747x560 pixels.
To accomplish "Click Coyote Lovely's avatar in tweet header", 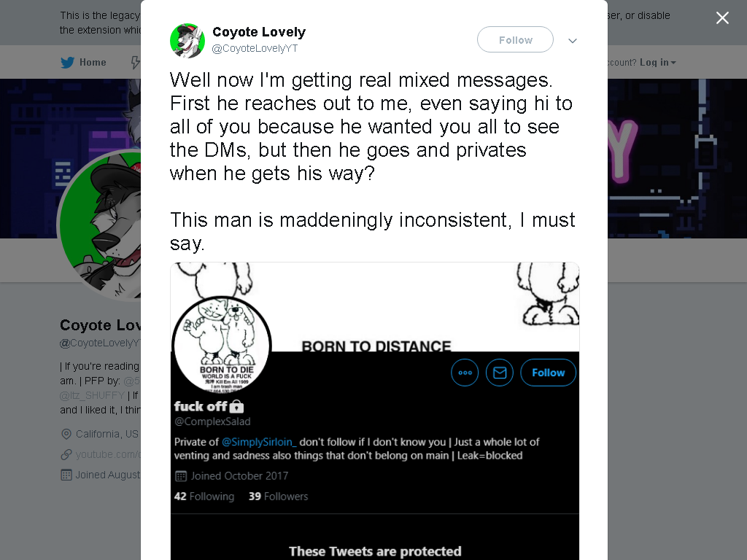I will 187,41.
